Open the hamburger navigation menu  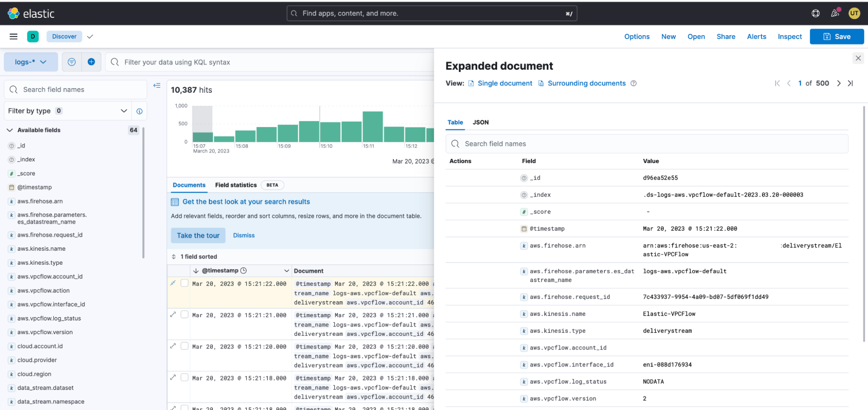point(13,36)
